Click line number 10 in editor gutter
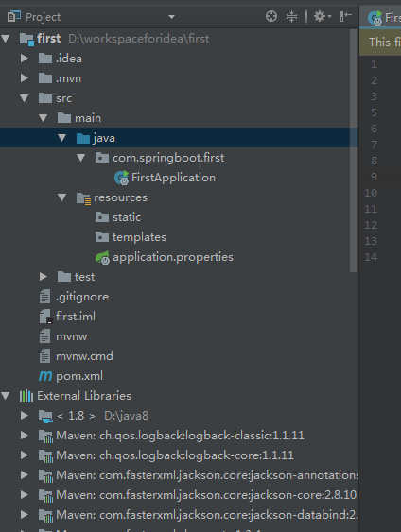This screenshot has width=401, height=532. (x=371, y=193)
